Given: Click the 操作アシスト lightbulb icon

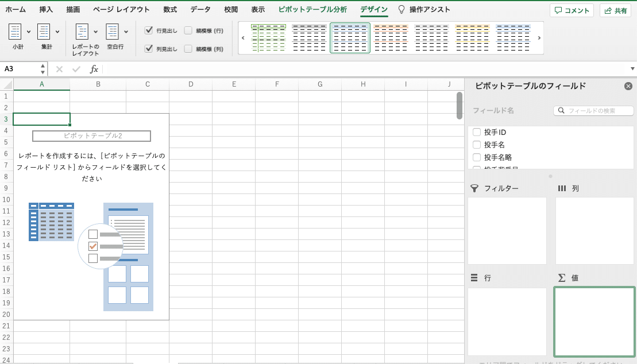Looking at the screenshot, I should [401, 9].
